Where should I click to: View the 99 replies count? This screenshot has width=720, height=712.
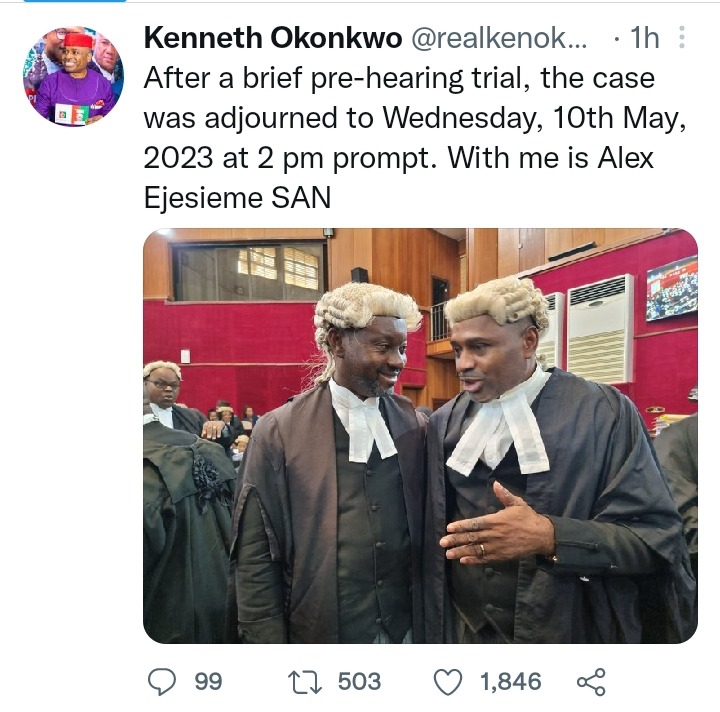tap(208, 682)
